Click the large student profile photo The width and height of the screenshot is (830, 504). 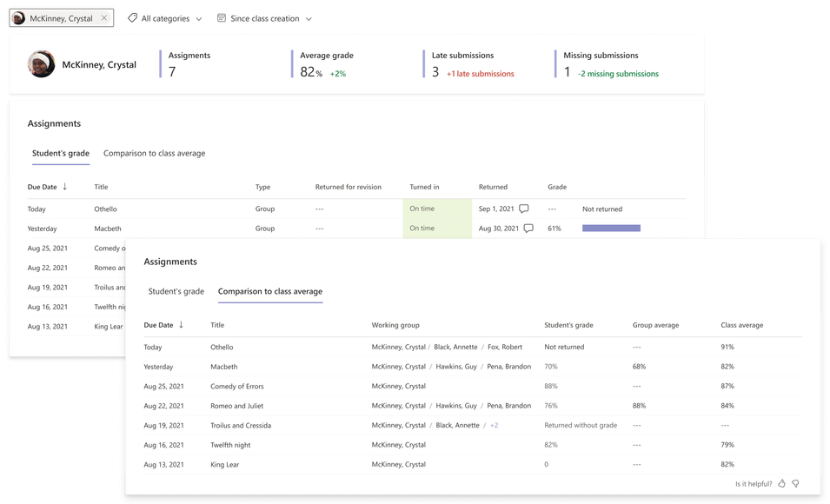(x=42, y=64)
